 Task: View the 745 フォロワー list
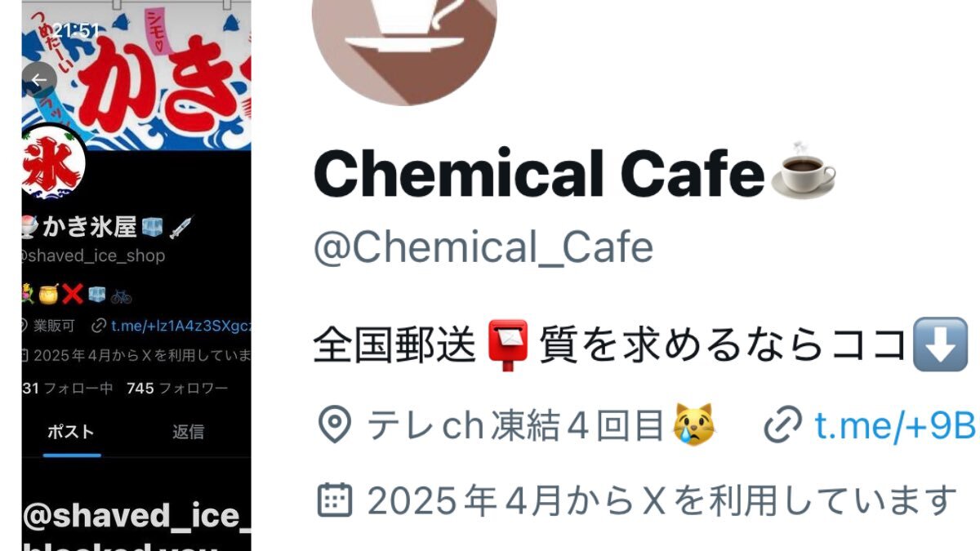click(x=177, y=389)
